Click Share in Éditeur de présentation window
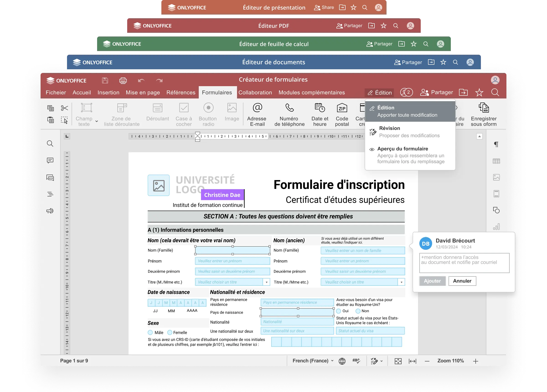 tap(324, 8)
